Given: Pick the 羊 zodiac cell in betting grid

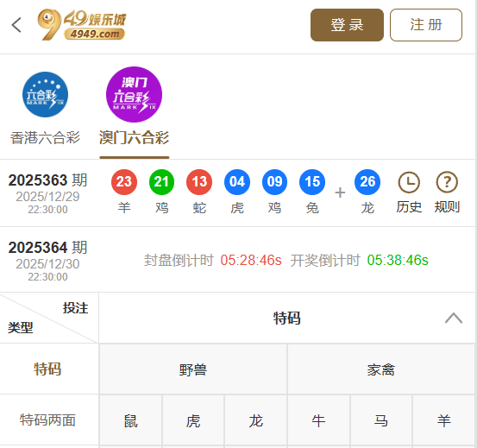Looking at the screenshot, I should click(444, 420).
